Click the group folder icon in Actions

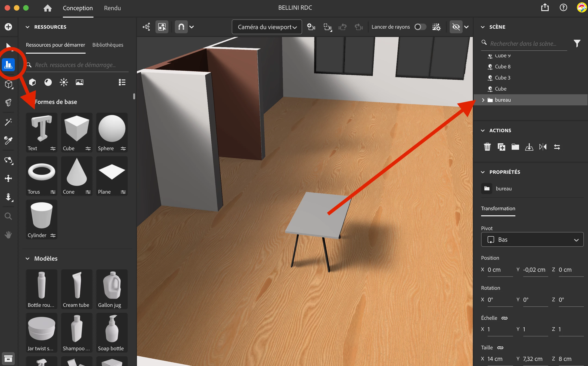pos(515,147)
